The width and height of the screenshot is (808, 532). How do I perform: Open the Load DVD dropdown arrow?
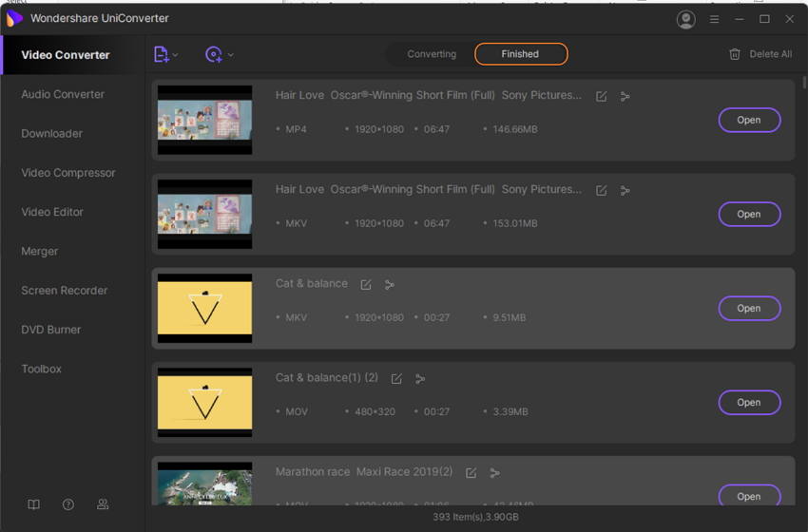231,54
